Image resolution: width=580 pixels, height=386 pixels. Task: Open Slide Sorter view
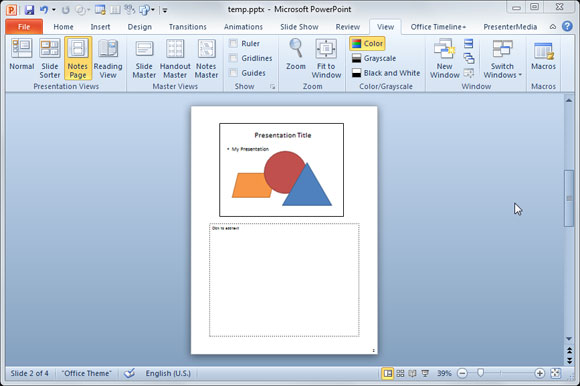tap(50, 58)
